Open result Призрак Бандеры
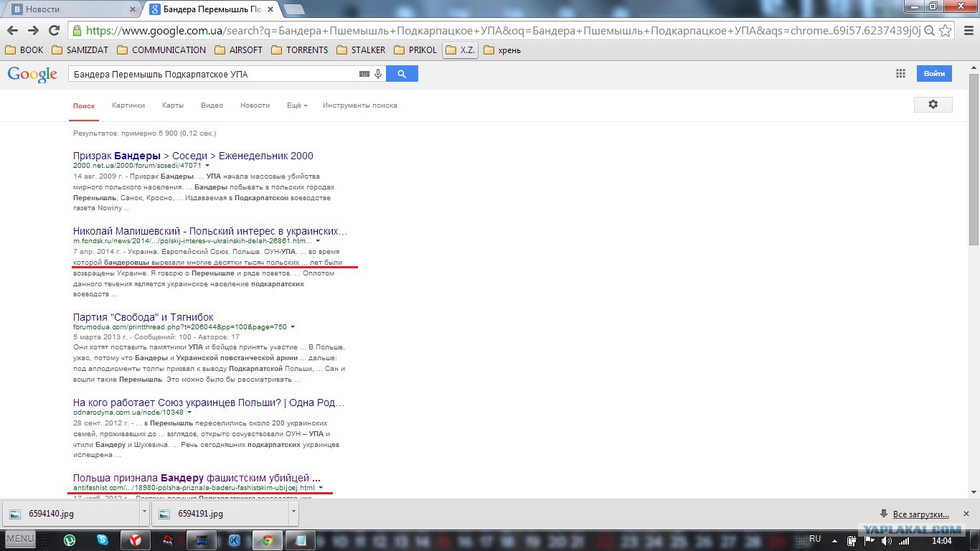Screen dimensions: 980x551 [193, 156]
